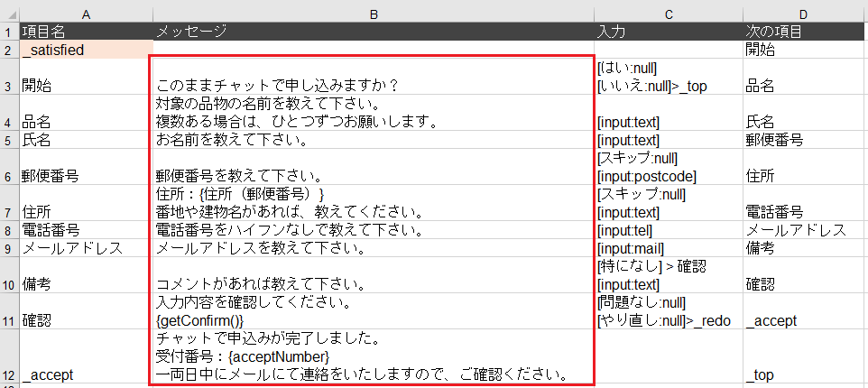Select row 2 header number
The height and width of the screenshot is (388, 868).
(x=9, y=50)
